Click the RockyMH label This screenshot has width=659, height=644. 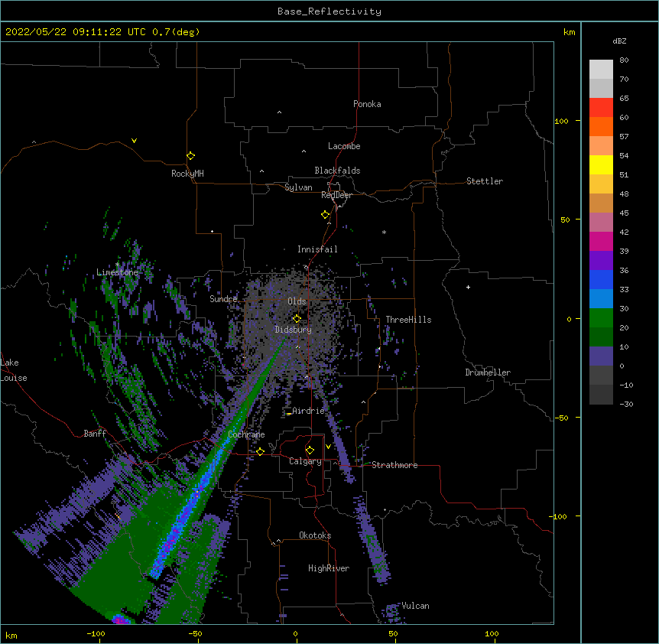[187, 174]
